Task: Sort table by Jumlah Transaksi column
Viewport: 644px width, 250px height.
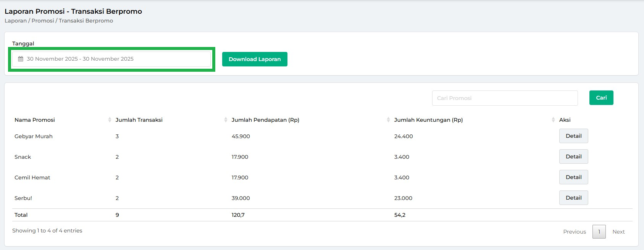Action: [x=139, y=120]
